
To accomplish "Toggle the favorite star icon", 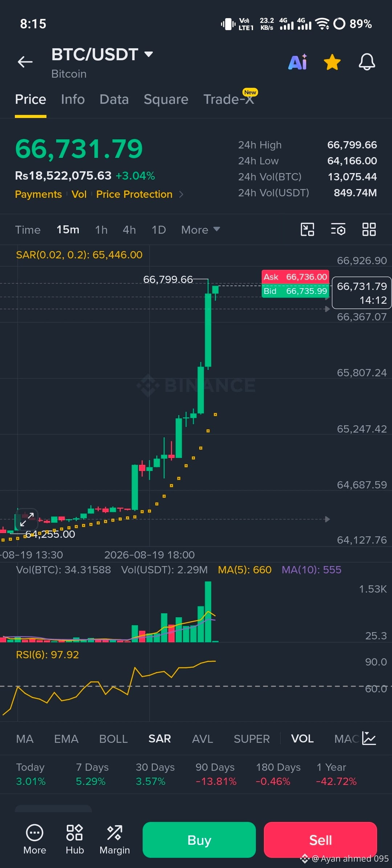I will pos(332,62).
